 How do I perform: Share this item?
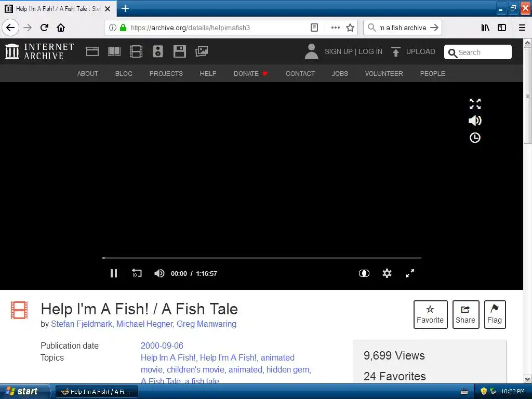tap(465, 314)
